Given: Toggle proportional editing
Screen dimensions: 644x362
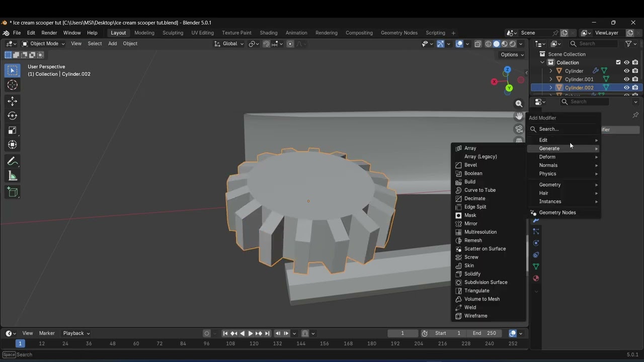Looking at the screenshot, I should pos(290,44).
